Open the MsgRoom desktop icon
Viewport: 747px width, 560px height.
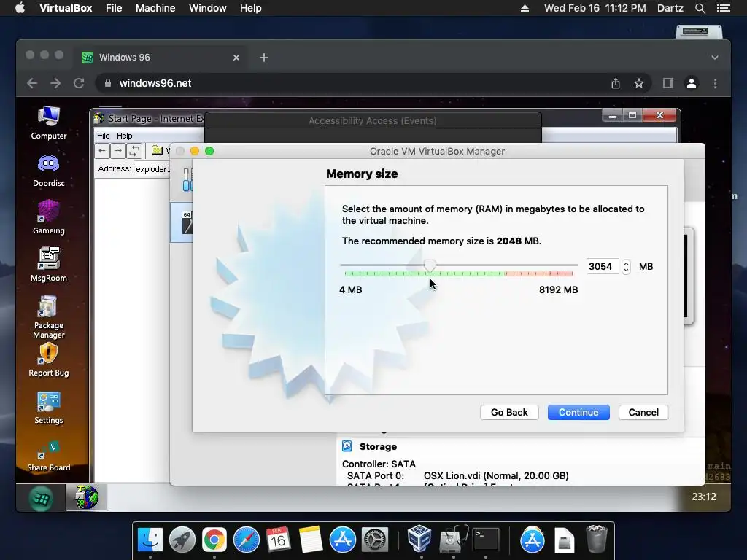49,265
